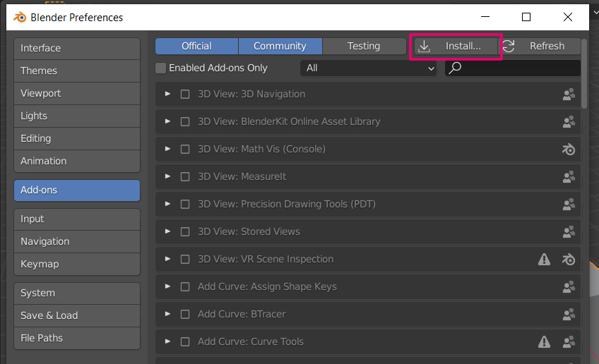Enable the 3D Navigation add-on checkbox
Screen dimensions: 599x364
(185, 95)
